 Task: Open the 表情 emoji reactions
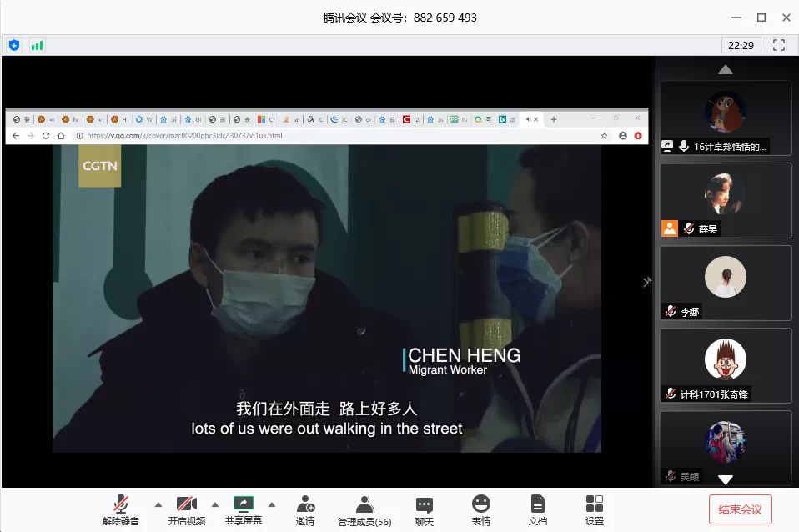point(481,509)
